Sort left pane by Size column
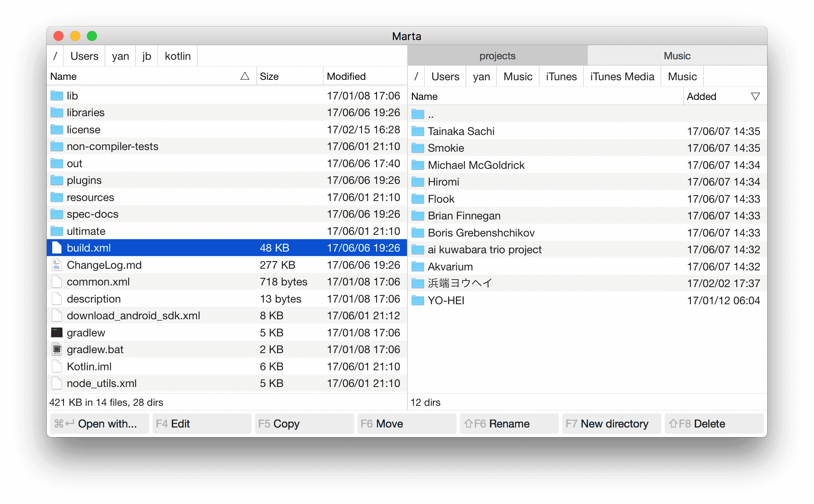Screen dimensions: 814x504 coord(290,76)
